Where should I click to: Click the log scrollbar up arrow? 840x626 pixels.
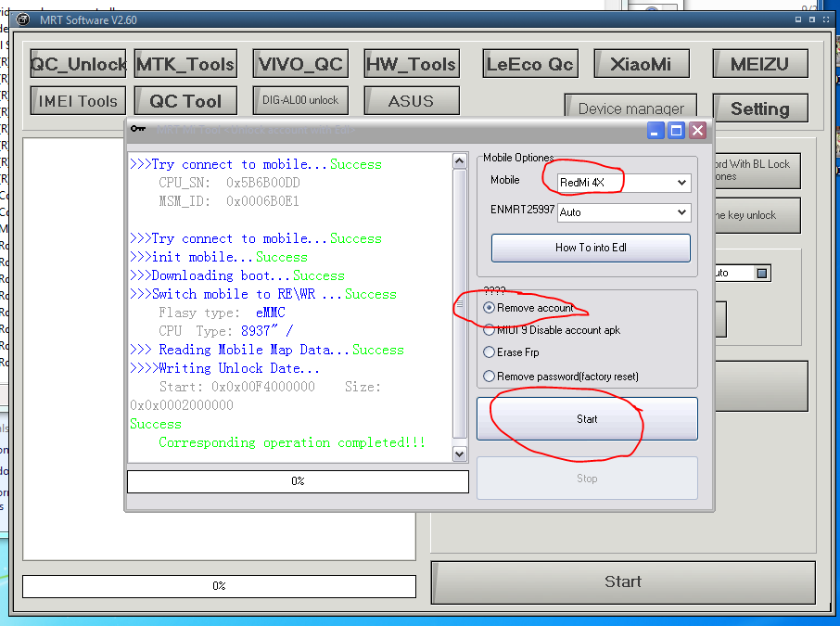point(460,160)
